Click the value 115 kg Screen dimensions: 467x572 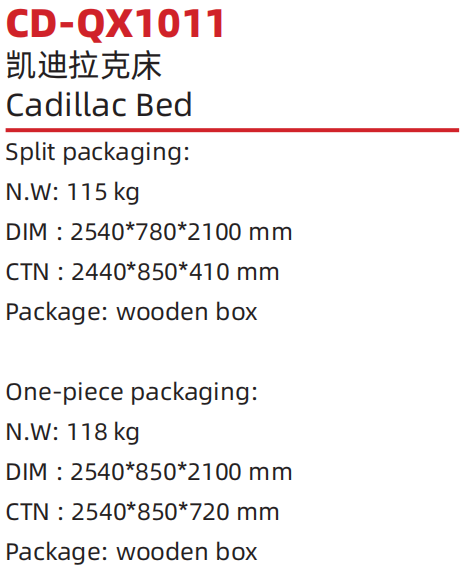click(103, 192)
